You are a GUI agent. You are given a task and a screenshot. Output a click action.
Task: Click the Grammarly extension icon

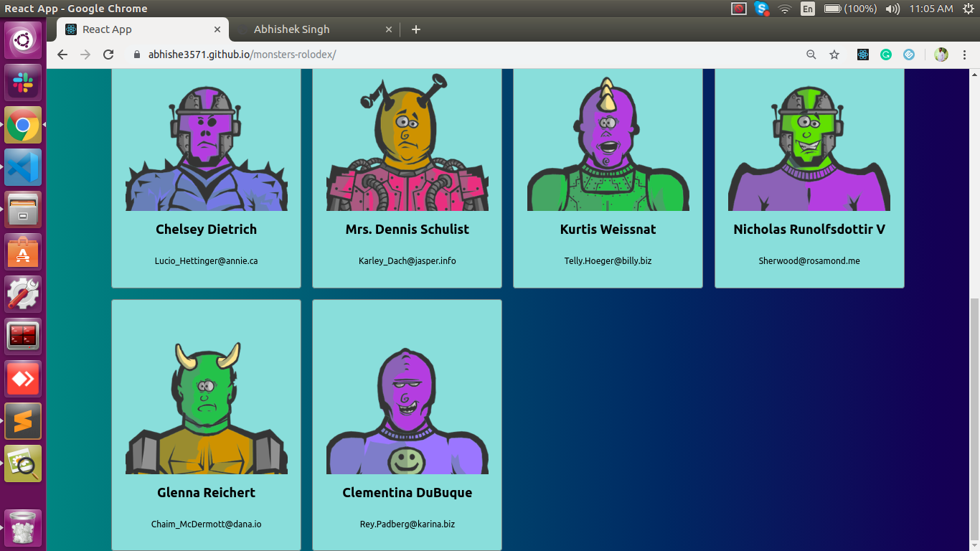tap(886, 55)
